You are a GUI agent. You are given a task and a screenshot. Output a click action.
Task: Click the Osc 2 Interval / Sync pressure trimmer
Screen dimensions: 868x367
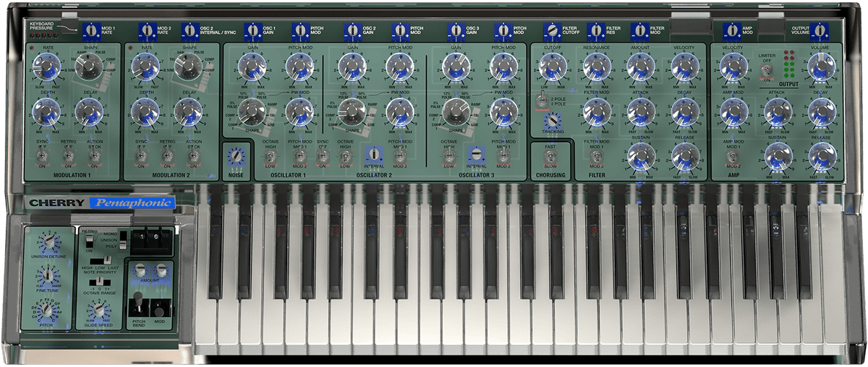pyautogui.click(x=189, y=30)
